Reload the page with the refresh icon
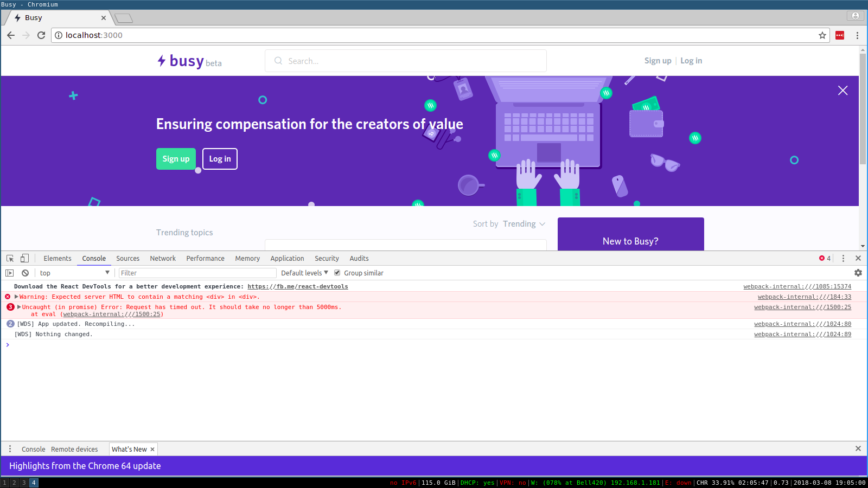The width and height of the screenshot is (868, 488). point(42,35)
